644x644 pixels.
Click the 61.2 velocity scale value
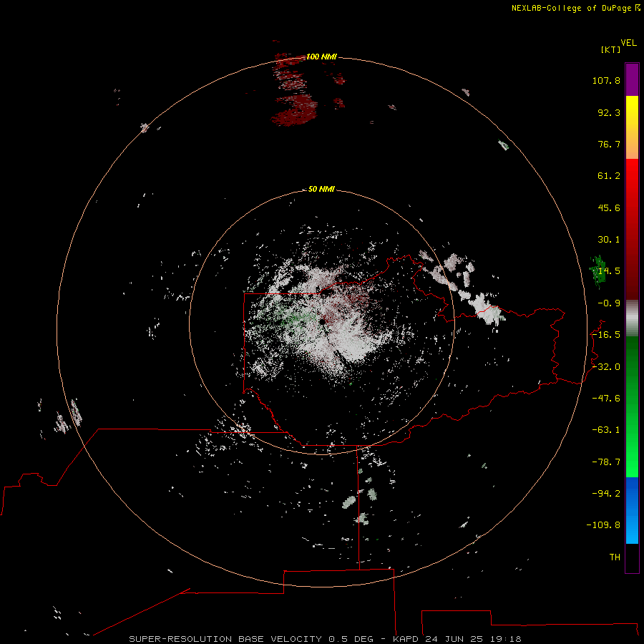(609, 176)
